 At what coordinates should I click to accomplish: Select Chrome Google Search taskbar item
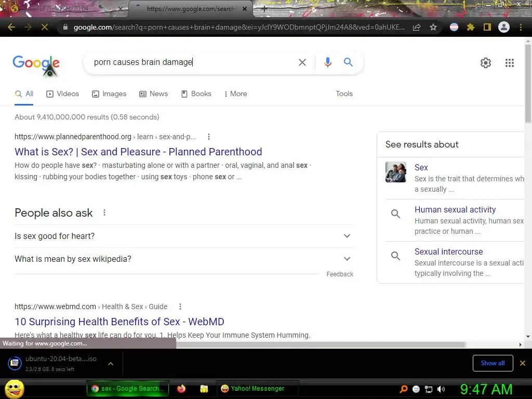[x=127, y=389]
